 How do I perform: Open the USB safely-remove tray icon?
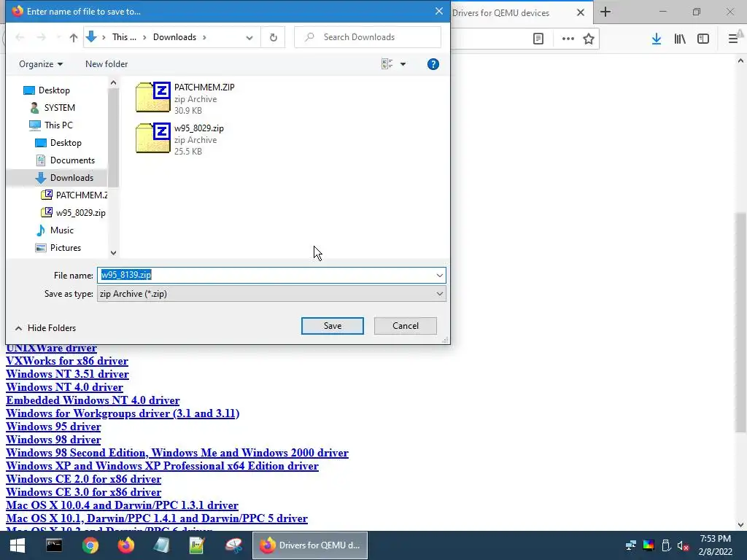point(666,545)
